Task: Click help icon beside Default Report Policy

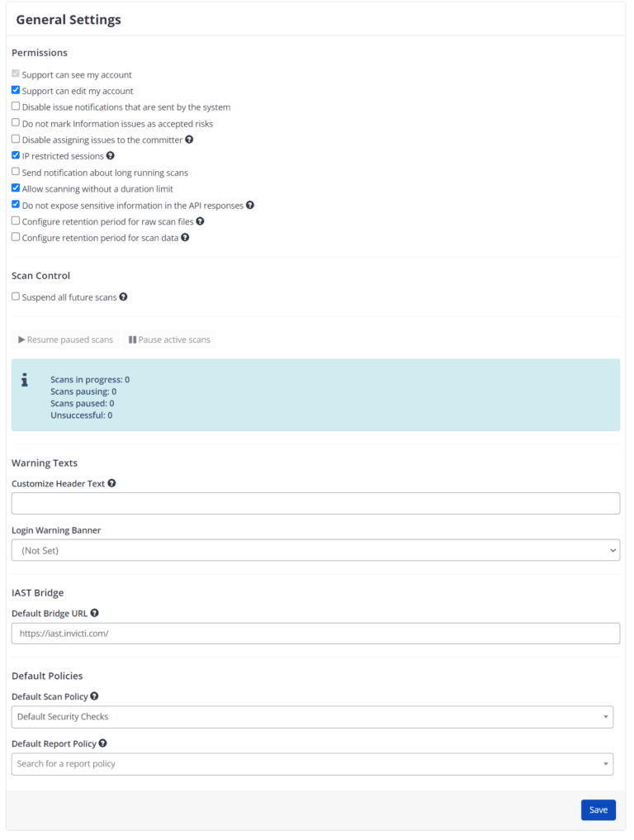Action: [x=103, y=743]
